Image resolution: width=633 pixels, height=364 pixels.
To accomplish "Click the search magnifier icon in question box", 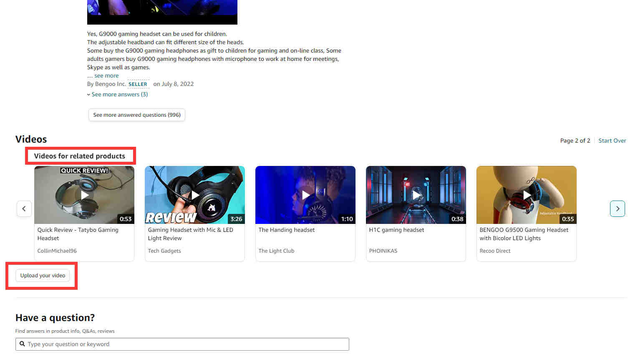I will tap(22, 344).
